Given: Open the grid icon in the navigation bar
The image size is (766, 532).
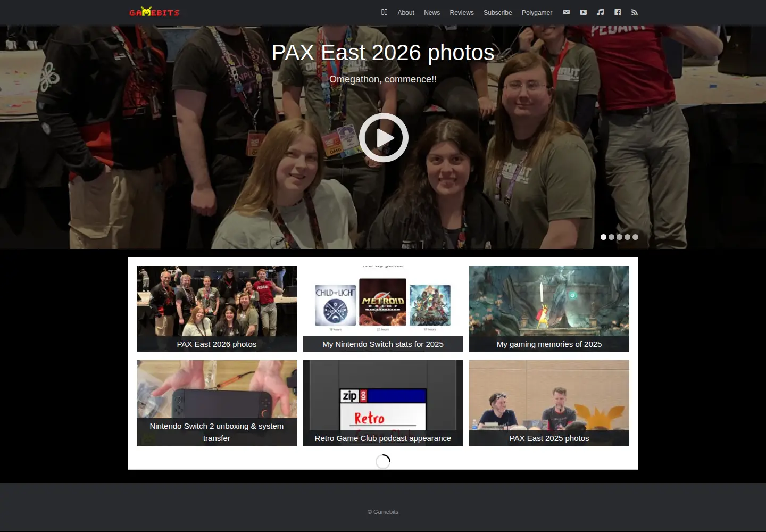Looking at the screenshot, I should (384, 12).
